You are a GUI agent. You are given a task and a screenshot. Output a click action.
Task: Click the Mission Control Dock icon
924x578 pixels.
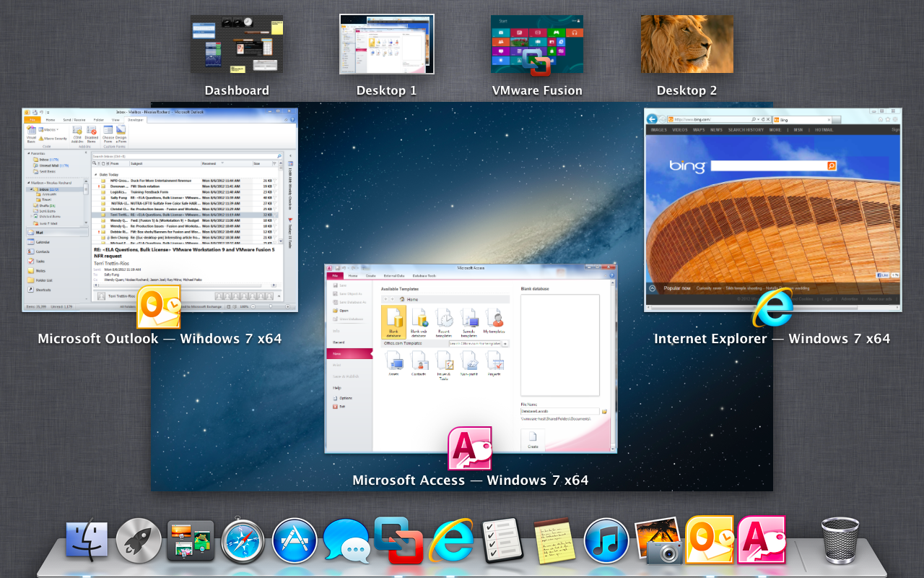pos(191,540)
